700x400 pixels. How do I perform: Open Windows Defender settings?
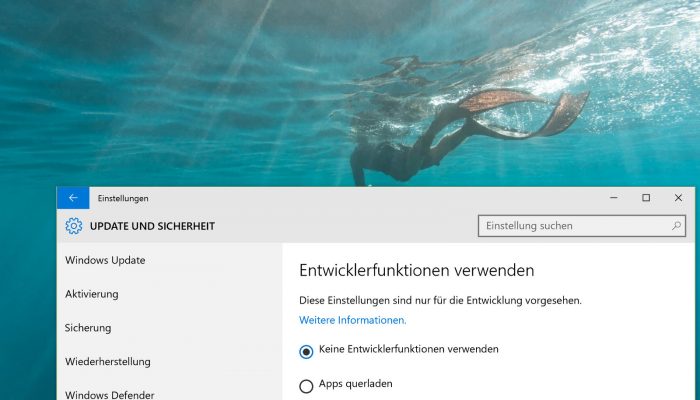[x=110, y=395]
